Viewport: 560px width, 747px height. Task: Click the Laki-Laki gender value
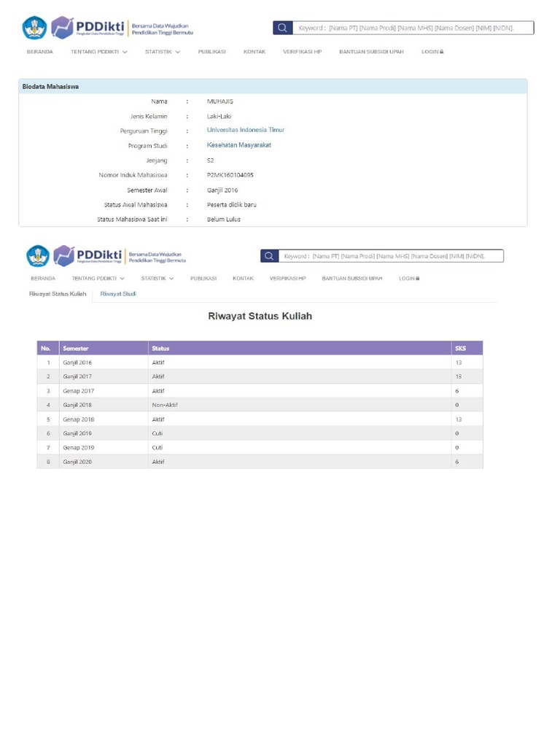point(219,116)
